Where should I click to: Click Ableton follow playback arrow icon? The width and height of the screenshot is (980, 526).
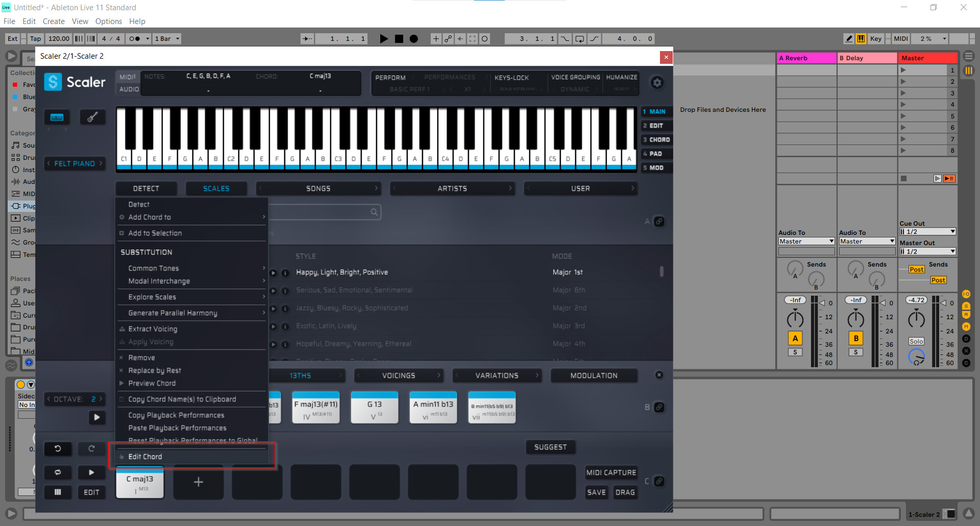point(307,38)
